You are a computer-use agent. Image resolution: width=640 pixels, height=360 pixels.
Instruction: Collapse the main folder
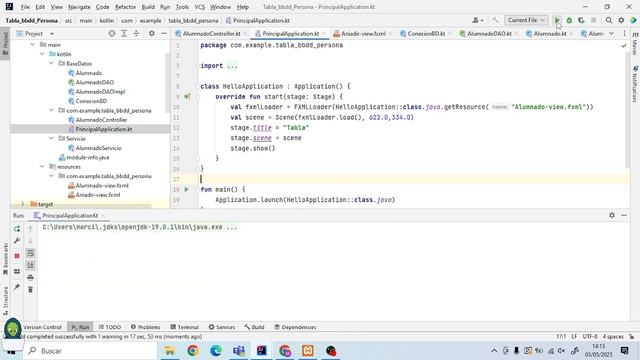tap(33, 45)
